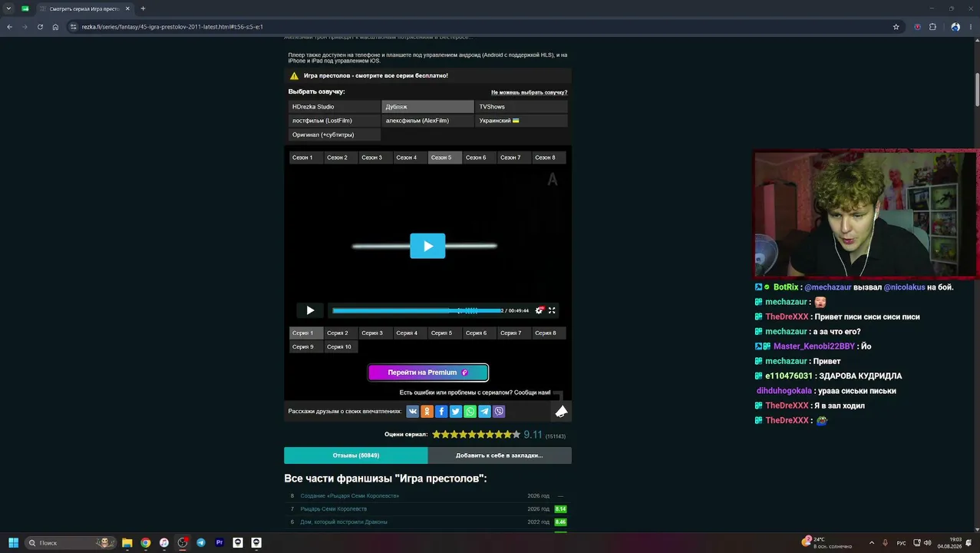Open 'Рыцарь Семи Королевств' franchise link
The image size is (980, 553).
[333, 509]
